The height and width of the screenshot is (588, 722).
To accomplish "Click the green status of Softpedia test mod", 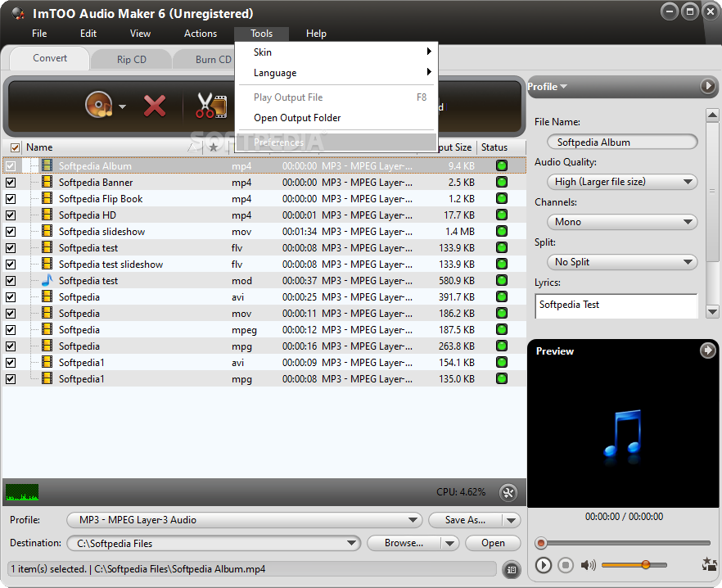I will click(502, 280).
